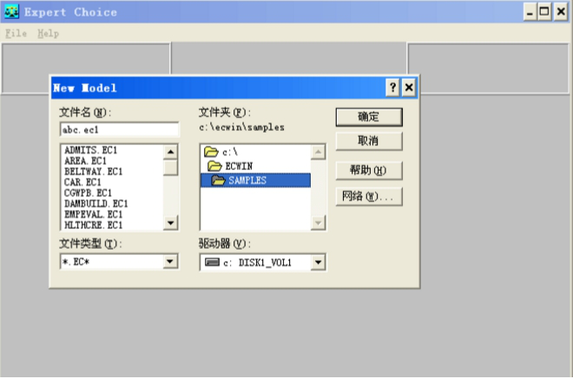
Task: Open the File menu
Action: pos(16,34)
